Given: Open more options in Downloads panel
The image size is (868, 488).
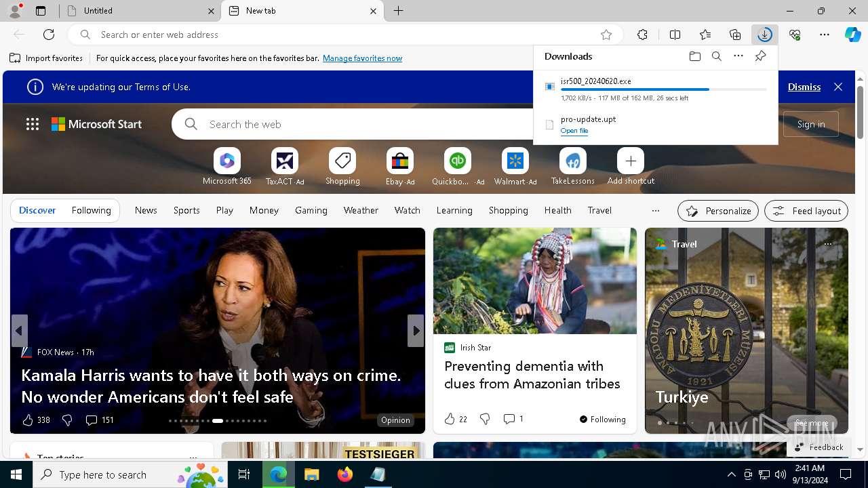Looking at the screenshot, I should click(738, 56).
